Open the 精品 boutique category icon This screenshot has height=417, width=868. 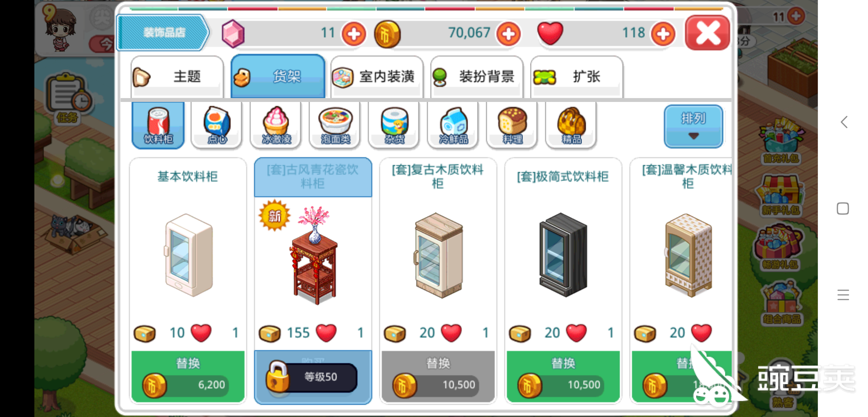point(571,125)
